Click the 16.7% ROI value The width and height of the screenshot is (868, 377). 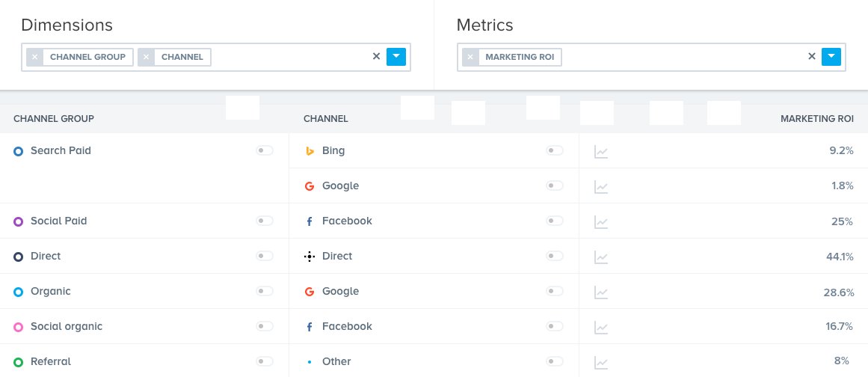839,327
